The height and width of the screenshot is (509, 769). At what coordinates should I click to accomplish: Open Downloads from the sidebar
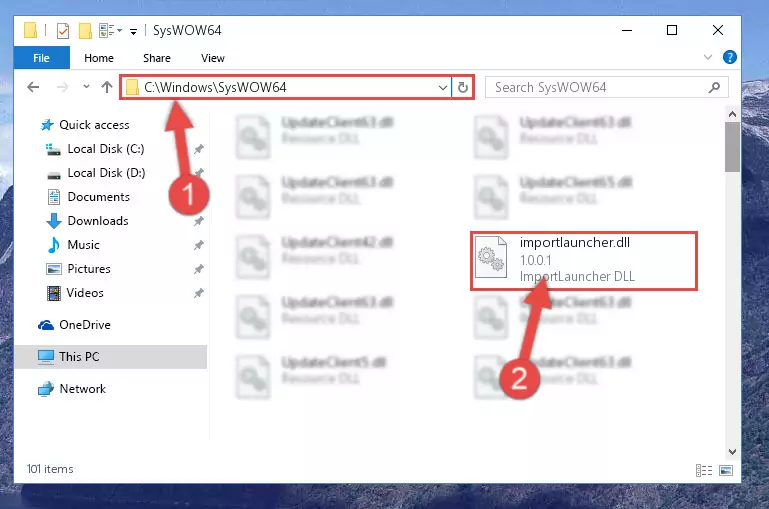pyautogui.click(x=98, y=221)
